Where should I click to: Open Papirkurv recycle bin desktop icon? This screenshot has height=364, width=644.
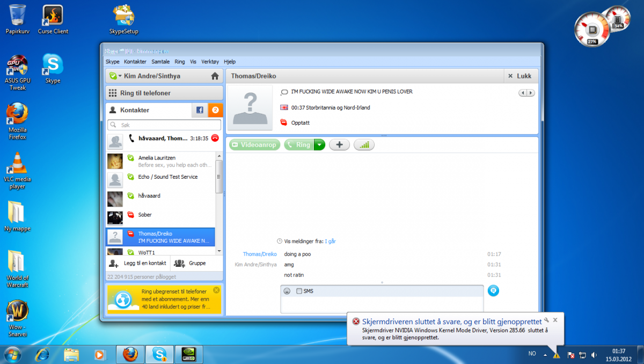coord(17,19)
